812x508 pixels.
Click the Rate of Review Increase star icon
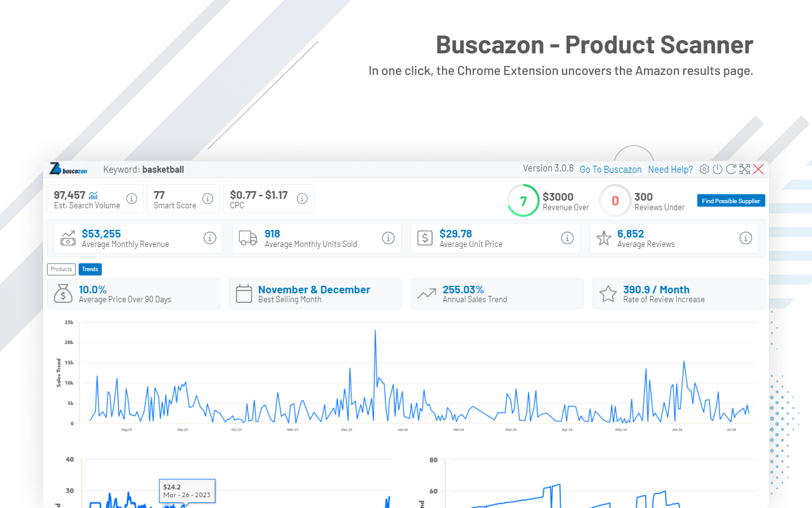click(x=608, y=293)
